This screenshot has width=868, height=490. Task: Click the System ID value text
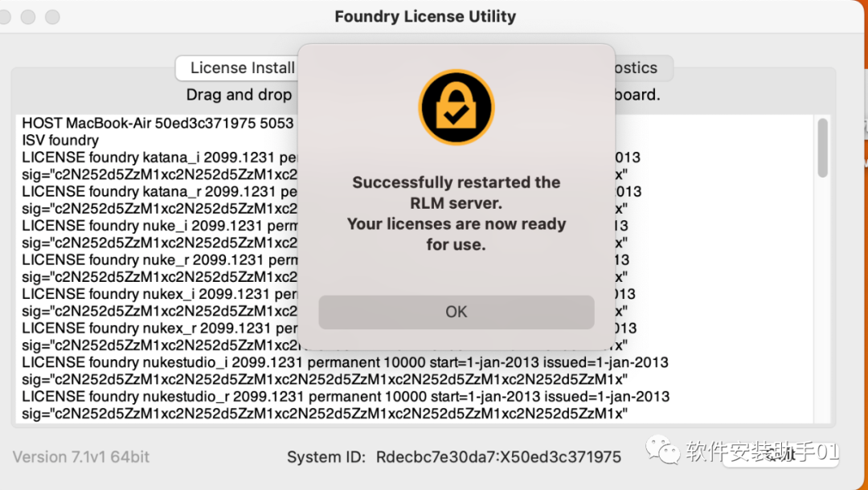[x=498, y=455]
